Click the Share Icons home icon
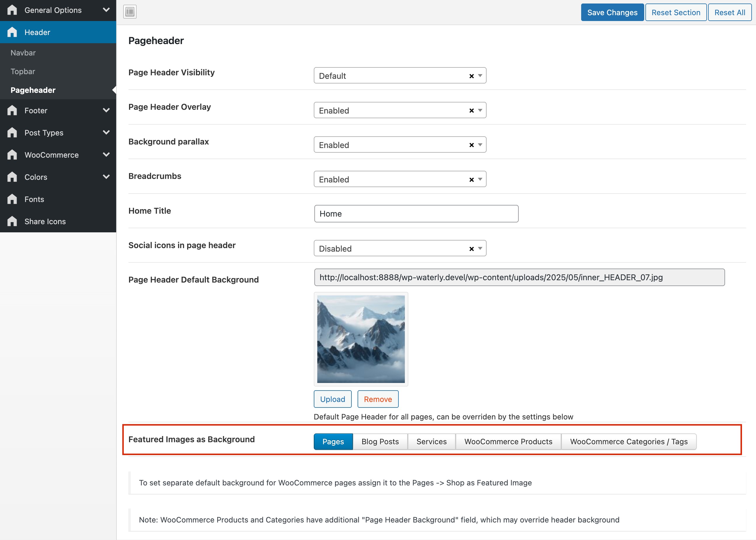Screen dimensions: 756x540 click(12, 221)
